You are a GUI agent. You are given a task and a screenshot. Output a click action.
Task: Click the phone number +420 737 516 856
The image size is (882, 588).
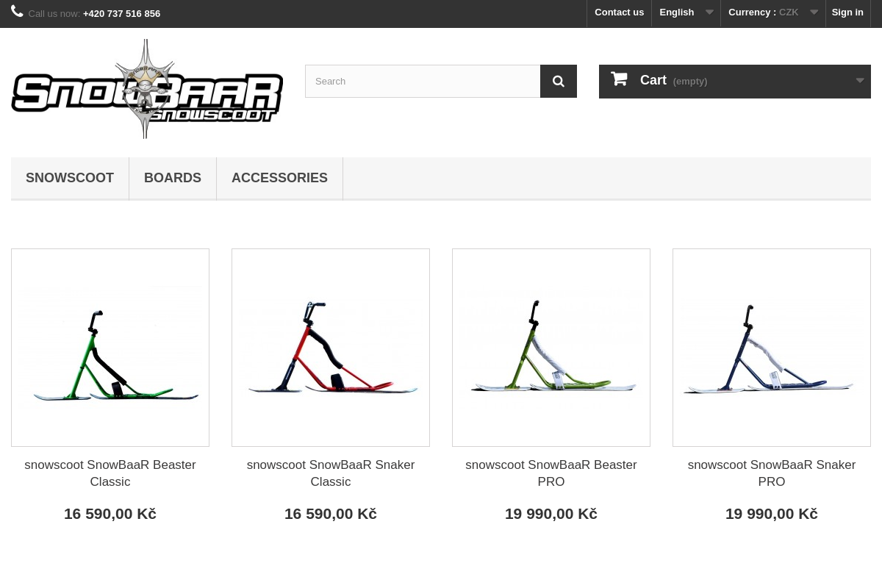pyautogui.click(x=121, y=13)
